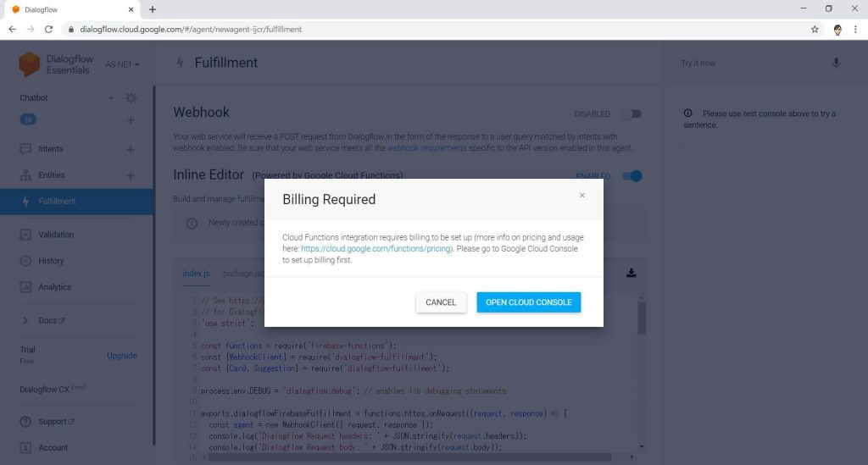Reload the page in browser

tap(48, 30)
